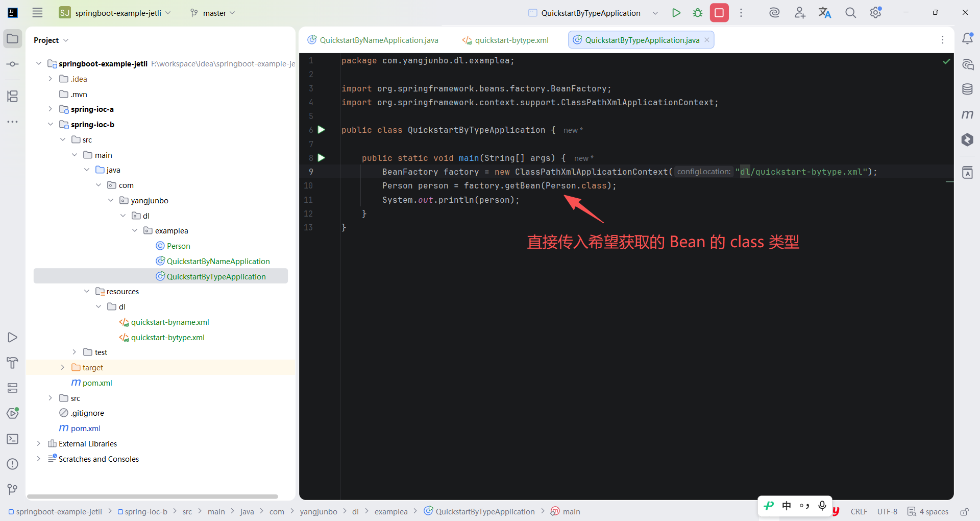The image size is (980, 521).
Task: Open Code With Me add-user icon
Action: click(800, 13)
